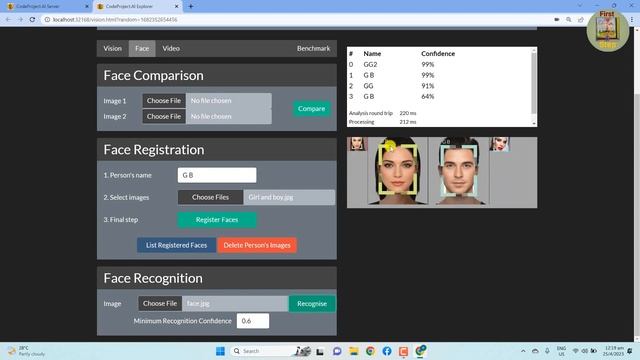This screenshot has height=360, width=640.
Task: Open the Benchmark tab
Action: pyautogui.click(x=313, y=48)
